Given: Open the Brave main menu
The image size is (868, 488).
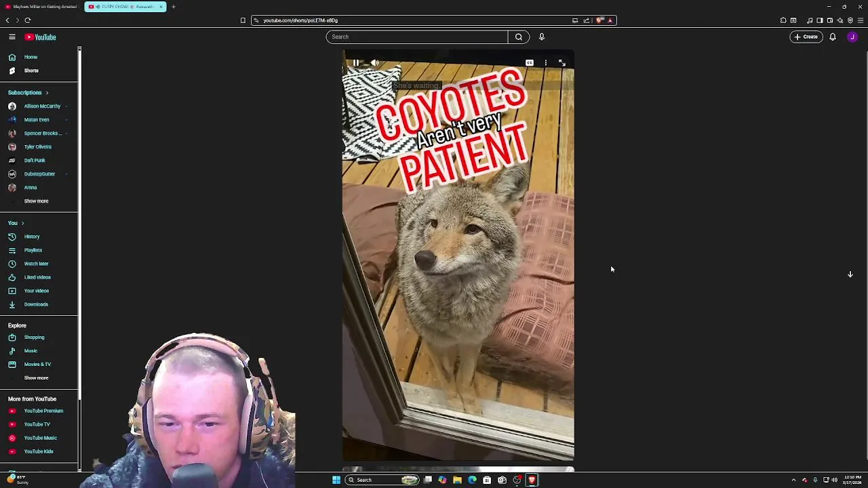Looking at the screenshot, I should (x=861, y=20).
